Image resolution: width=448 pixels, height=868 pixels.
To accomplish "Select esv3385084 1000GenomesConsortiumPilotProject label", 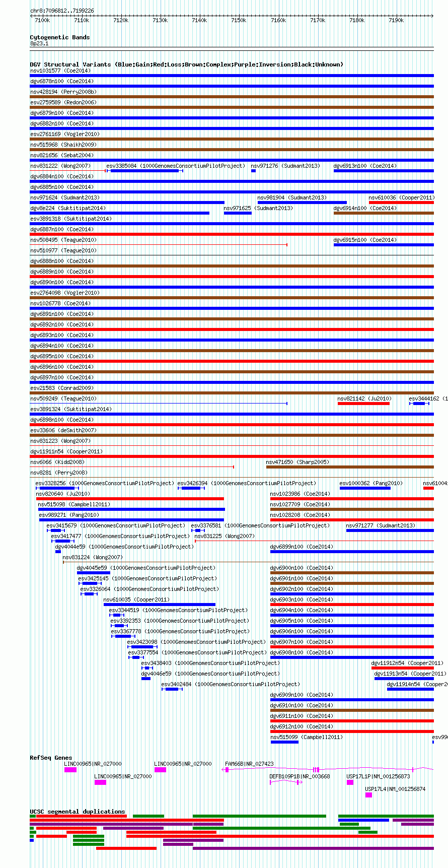I will coord(176,166).
